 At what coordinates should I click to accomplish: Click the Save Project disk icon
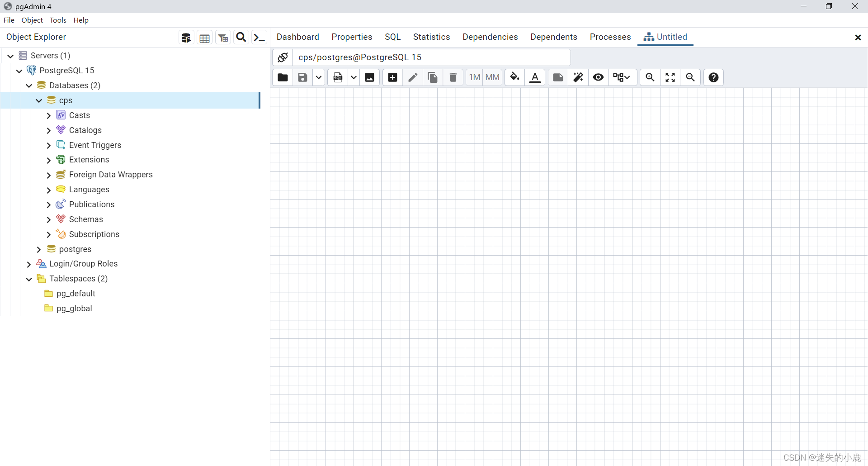point(302,77)
